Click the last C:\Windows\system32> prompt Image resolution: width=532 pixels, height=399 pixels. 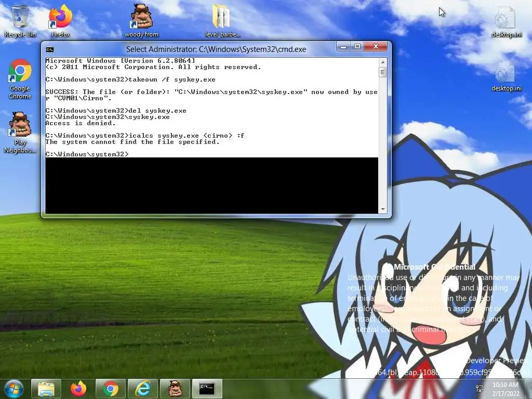(87, 154)
